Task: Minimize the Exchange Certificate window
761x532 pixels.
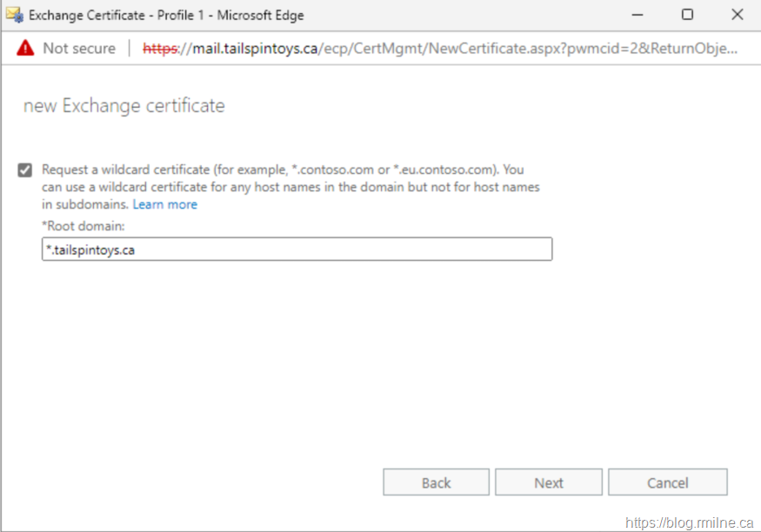Action: point(638,15)
